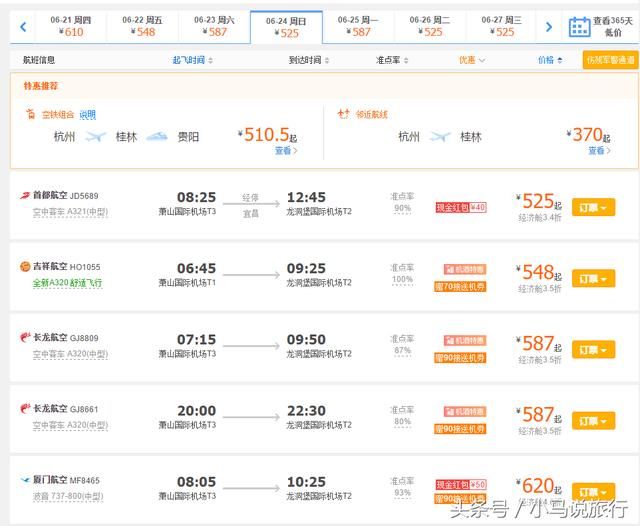Viewport: 640px width, 526px height.
Task: Expand the 优惠 filter dropdown
Action: (x=471, y=60)
